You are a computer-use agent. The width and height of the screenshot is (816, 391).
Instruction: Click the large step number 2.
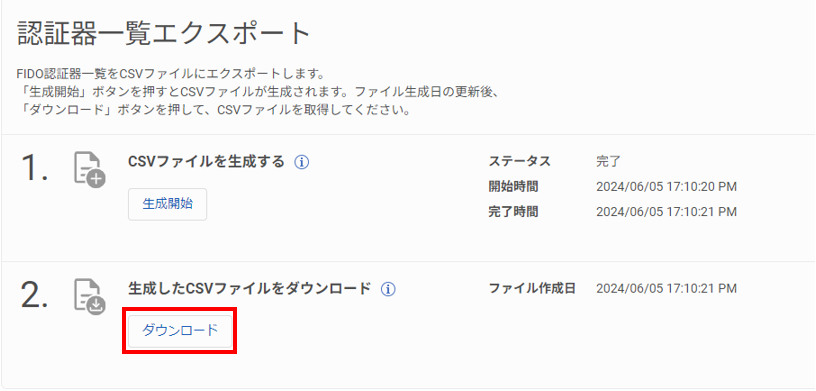[35, 294]
